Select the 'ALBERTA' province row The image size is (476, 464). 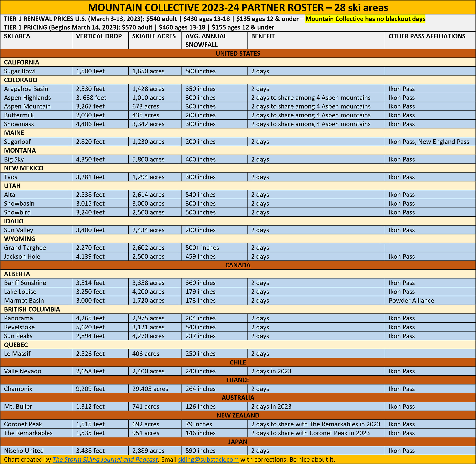click(x=238, y=274)
